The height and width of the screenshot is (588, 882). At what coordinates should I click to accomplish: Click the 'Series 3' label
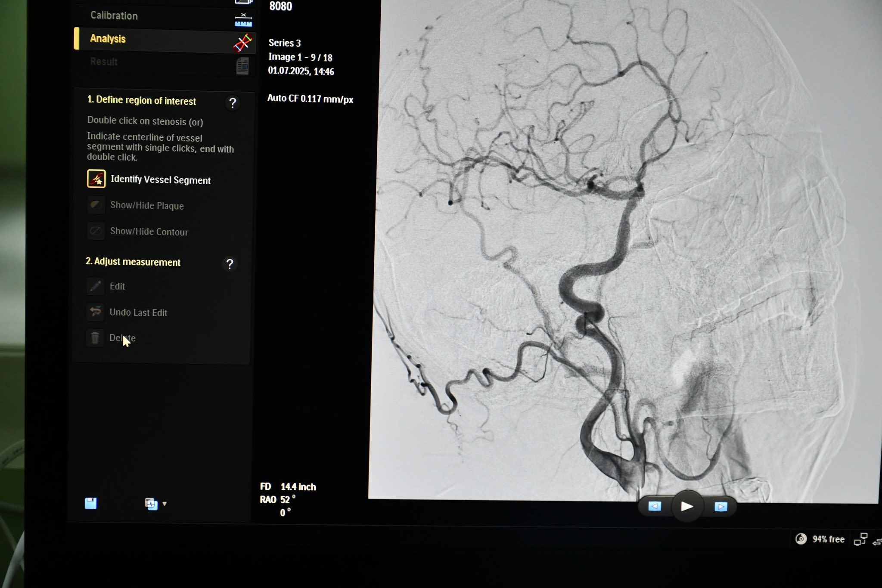click(285, 43)
